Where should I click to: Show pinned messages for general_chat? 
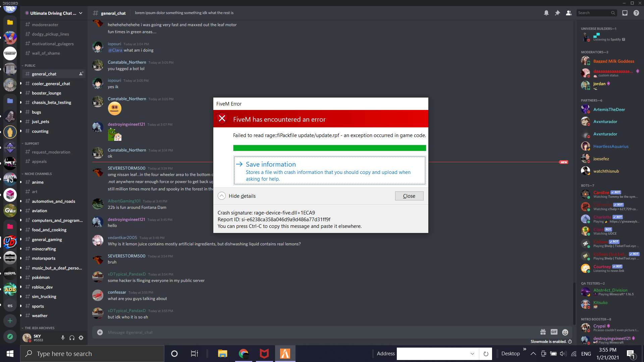(557, 13)
